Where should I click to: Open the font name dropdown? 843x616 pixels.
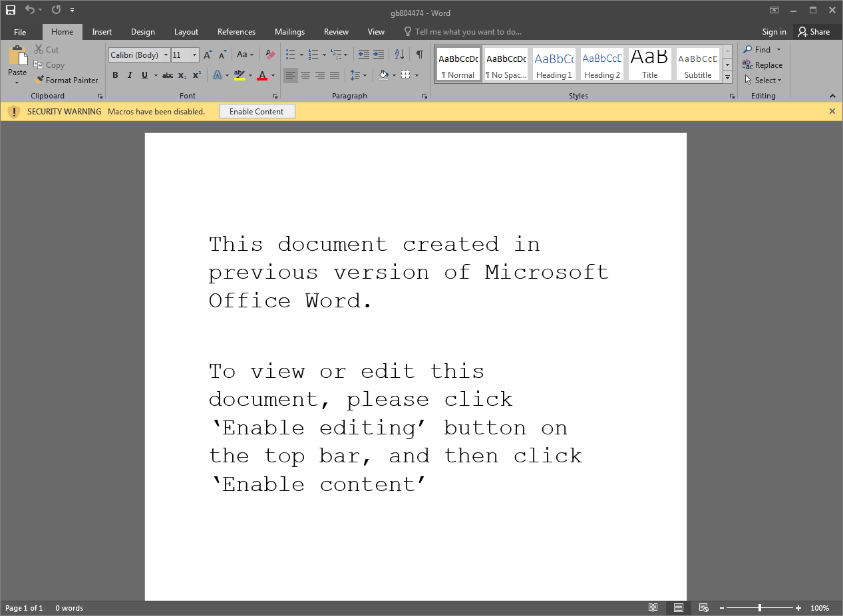click(x=166, y=55)
